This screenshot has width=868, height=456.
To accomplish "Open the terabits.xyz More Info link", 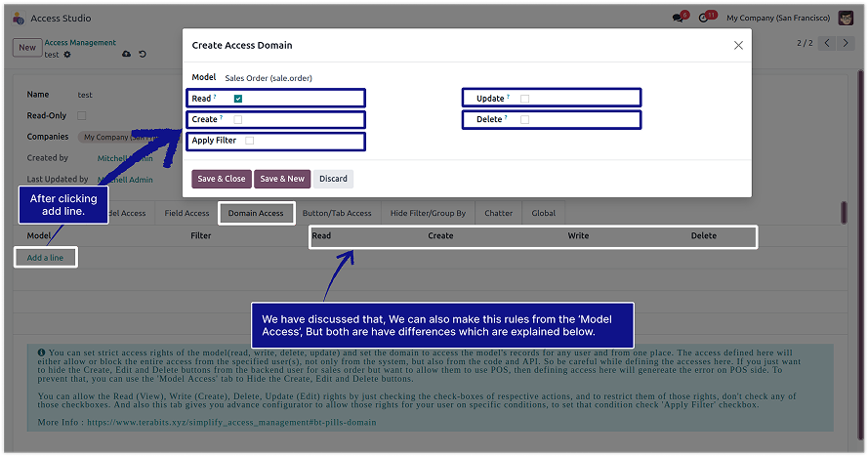I will (x=231, y=422).
